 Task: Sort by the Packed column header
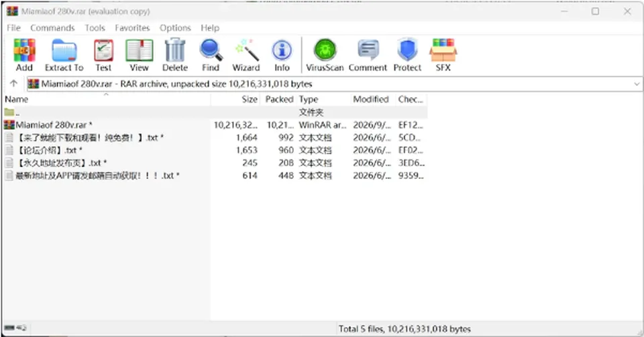278,99
